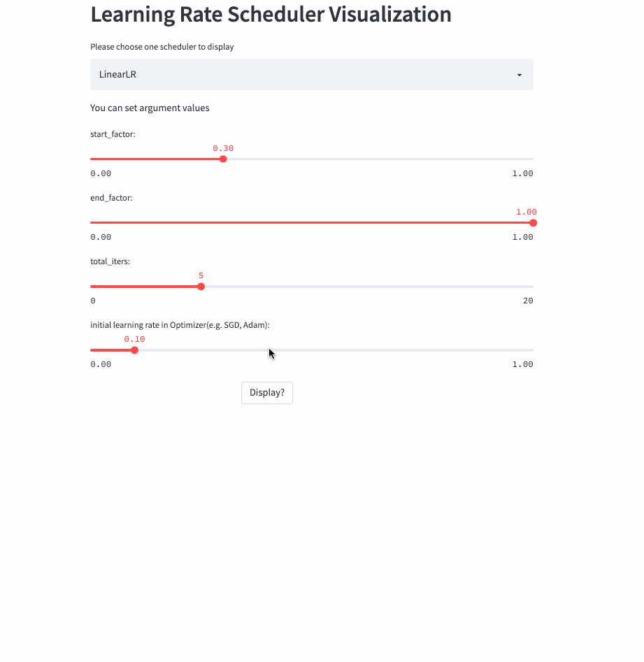Viewport: 644px width, 662px height.
Task: Click the 0.00 minimum label under end_factor
Action: click(101, 237)
